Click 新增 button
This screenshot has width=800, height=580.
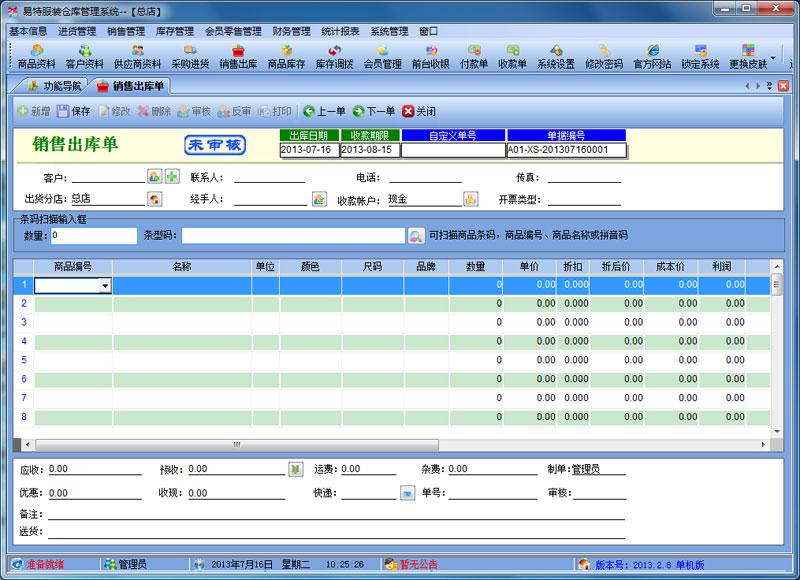(34, 111)
